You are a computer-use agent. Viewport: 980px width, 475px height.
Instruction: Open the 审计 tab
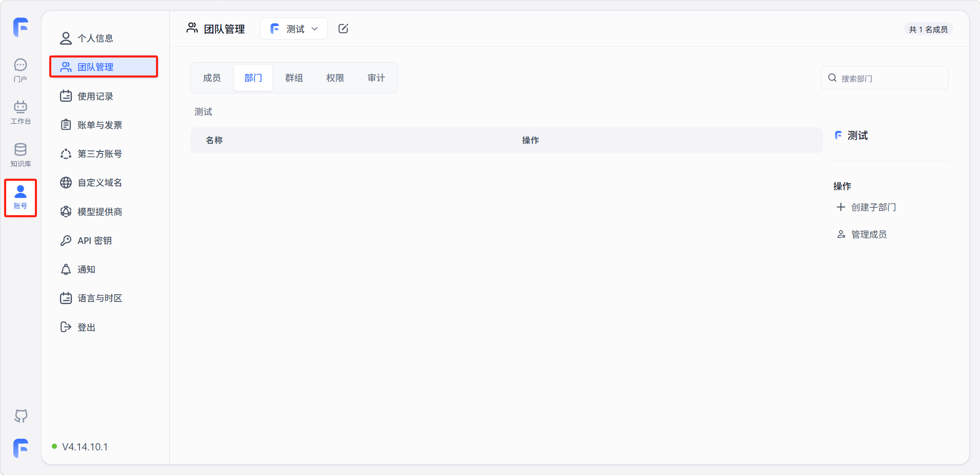(376, 78)
